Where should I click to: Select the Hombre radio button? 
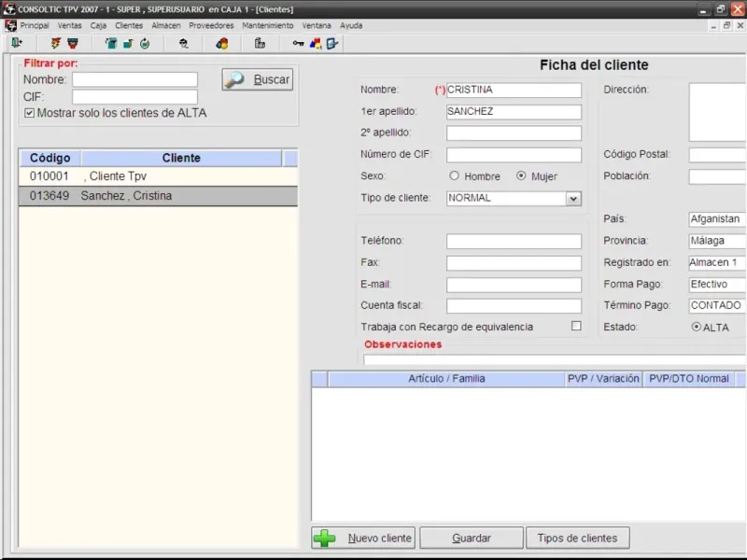point(454,175)
